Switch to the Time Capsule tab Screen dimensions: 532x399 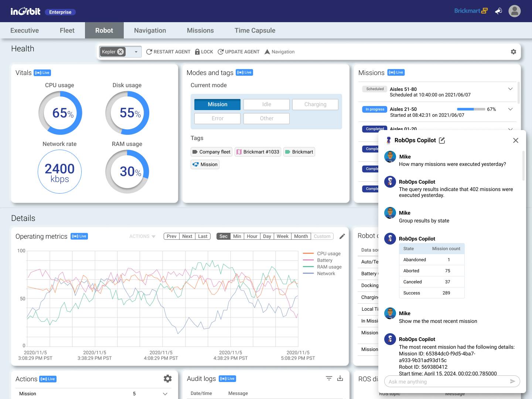255,30
